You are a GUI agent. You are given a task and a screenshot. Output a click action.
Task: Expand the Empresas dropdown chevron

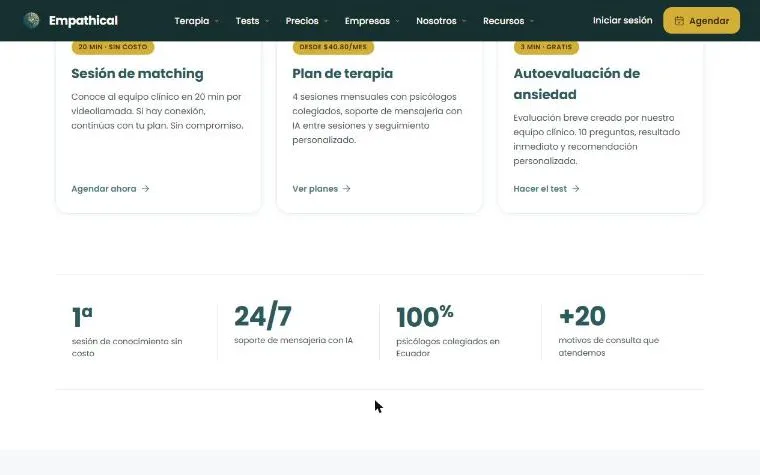pos(397,21)
